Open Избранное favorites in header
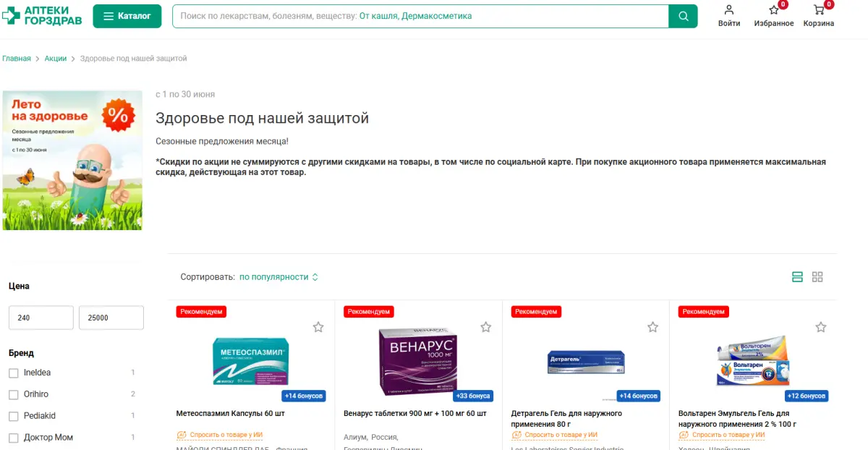Image resolution: width=868 pixels, height=450 pixels. tap(774, 16)
